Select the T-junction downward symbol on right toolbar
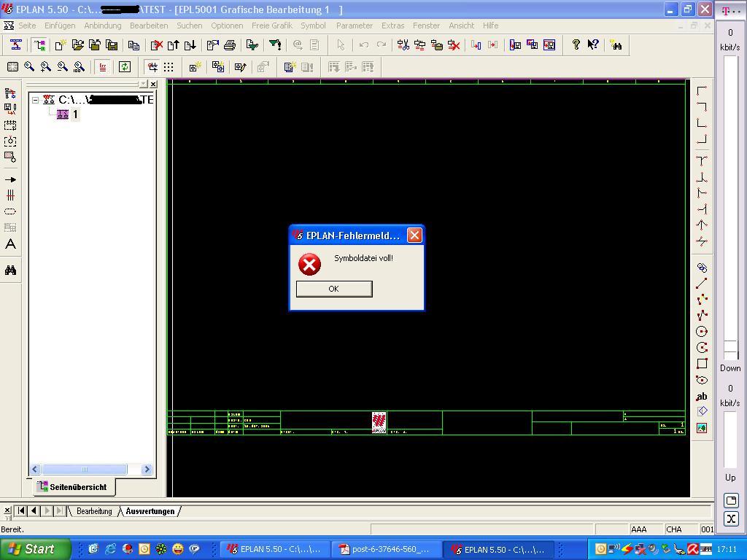This screenshot has height=560, width=747. [x=702, y=161]
